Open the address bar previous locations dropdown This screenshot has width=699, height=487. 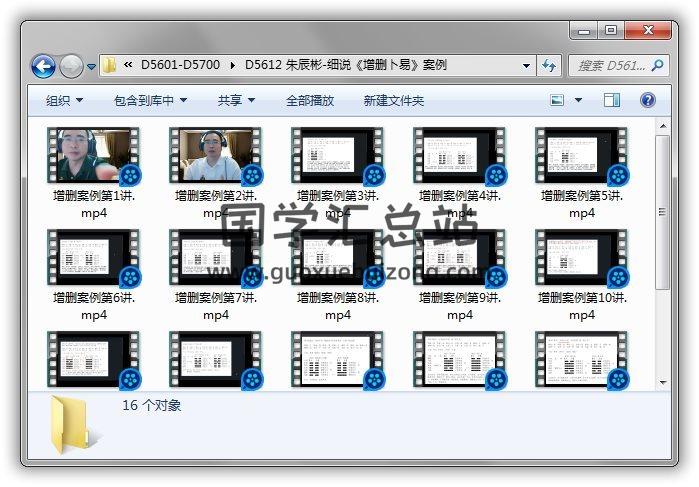tap(527, 66)
